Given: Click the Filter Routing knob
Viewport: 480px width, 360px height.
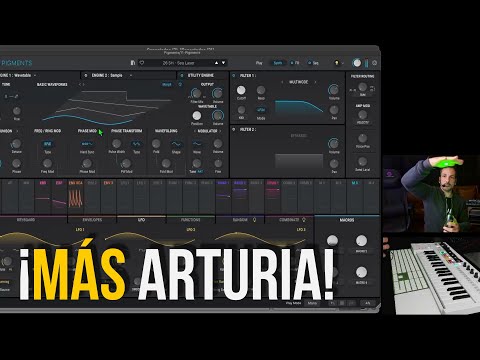Looking at the screenshot, I should click(362, 87).
